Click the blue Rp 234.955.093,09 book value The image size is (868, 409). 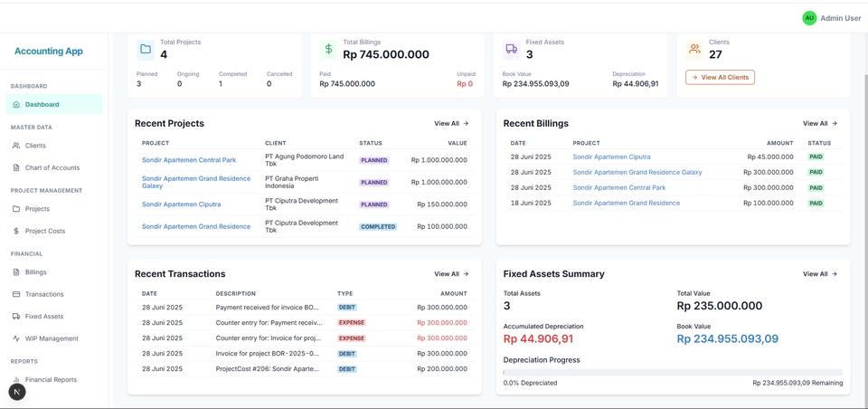(727, 339)
